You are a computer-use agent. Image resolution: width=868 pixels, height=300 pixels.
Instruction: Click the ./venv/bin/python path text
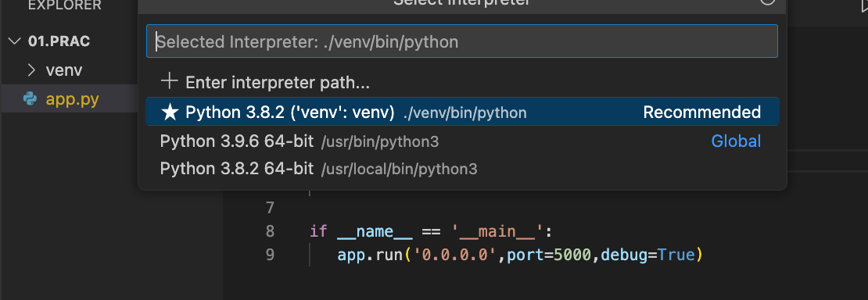tap(465, 113)
